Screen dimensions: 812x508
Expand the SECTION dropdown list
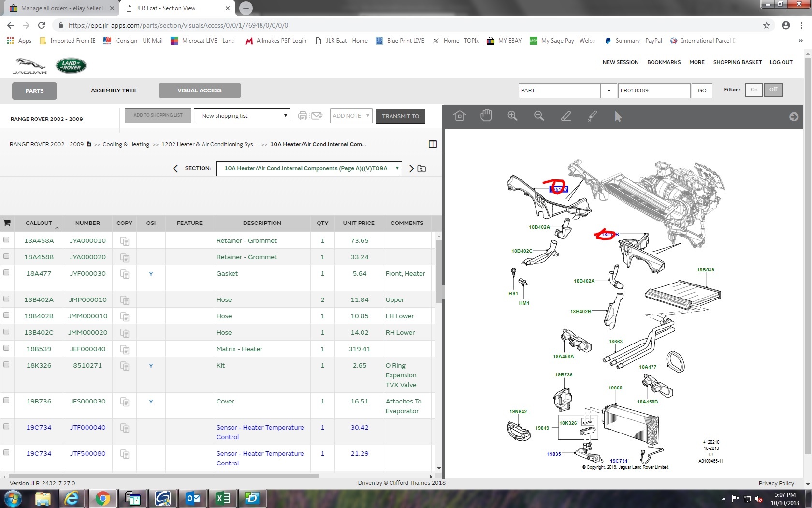(309, 168)
